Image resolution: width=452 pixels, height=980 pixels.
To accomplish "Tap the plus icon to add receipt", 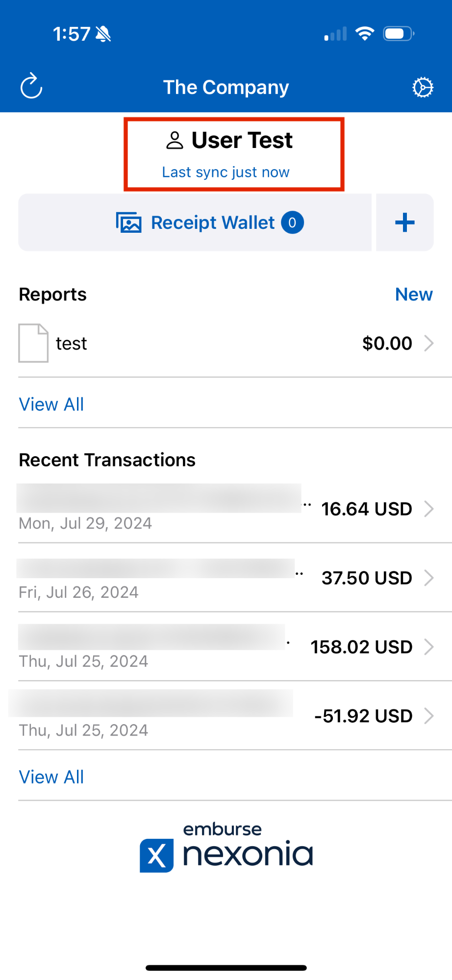I will (405, 222).
